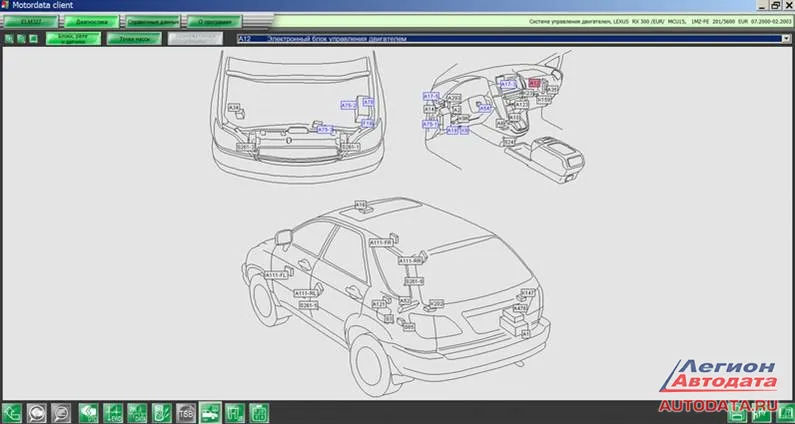Click the A52 component label
Viewport: 795px width, 424px height.
coord(405,301)
